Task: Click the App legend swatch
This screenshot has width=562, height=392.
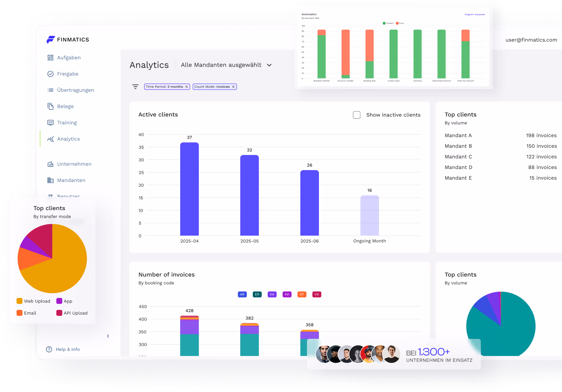Action: click(x=59, y=301)
